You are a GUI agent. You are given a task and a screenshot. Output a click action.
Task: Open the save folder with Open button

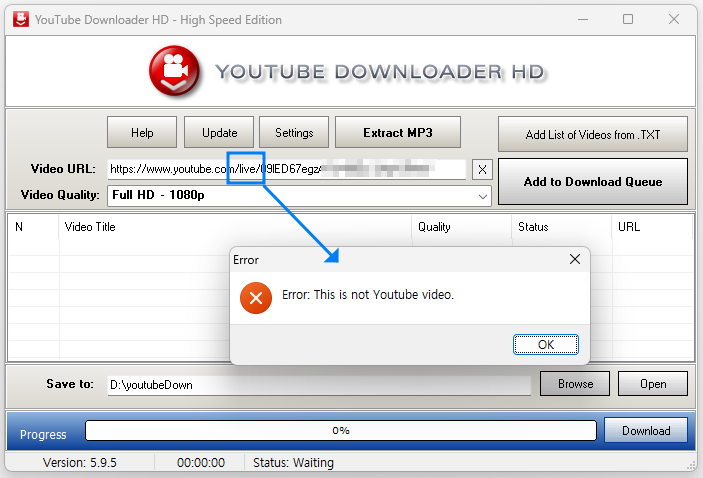[653, 383]
